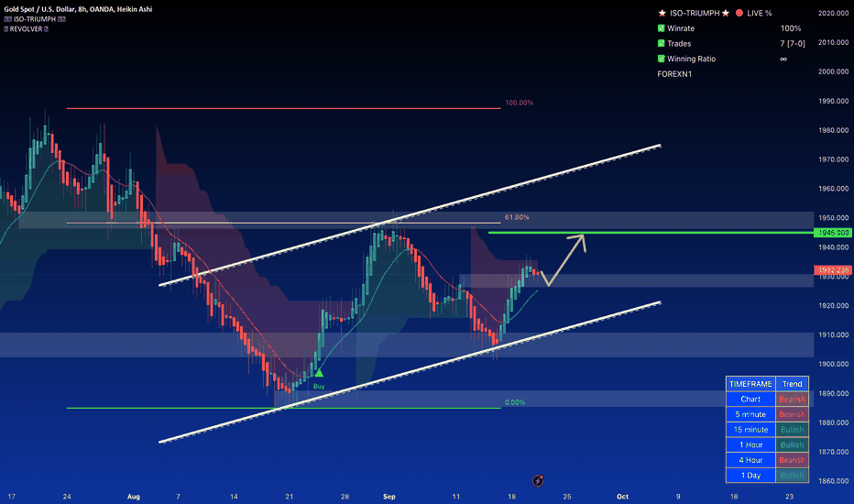Click the green check beside Winning Ratio
854x504 pixels.
(x=661, y=59)
